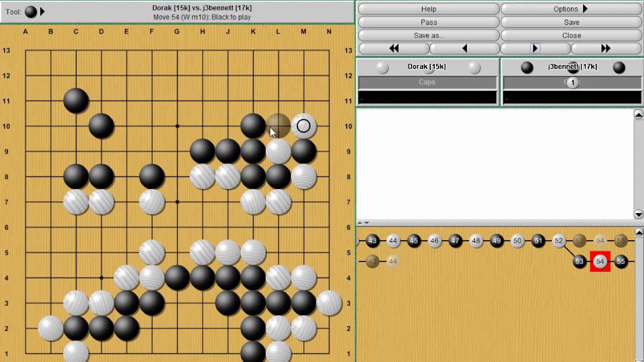Select move 45 in the game tree
This screenshot has height=362, width=644.
[414, 241]
